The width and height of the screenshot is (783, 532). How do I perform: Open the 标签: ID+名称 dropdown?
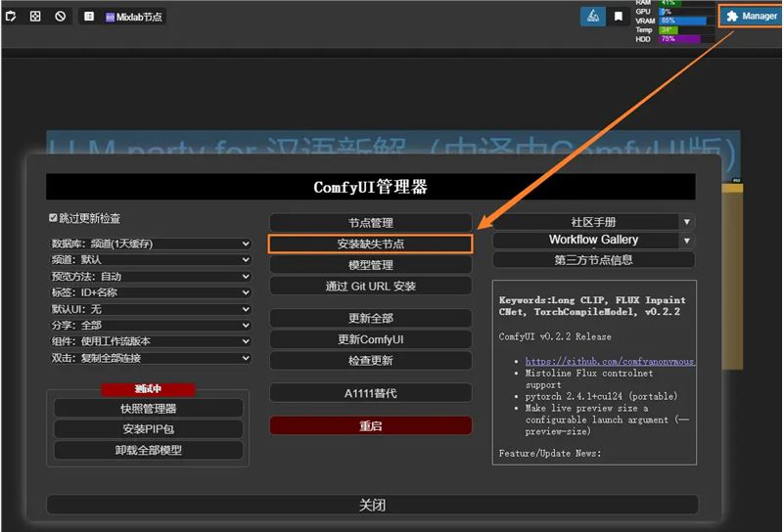coord(151,292)
